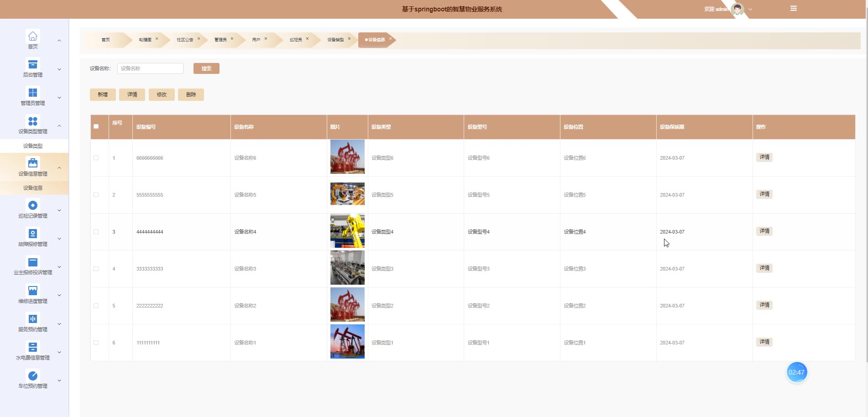
Task: Check the row with 2222222222
Action: [96, 306]
